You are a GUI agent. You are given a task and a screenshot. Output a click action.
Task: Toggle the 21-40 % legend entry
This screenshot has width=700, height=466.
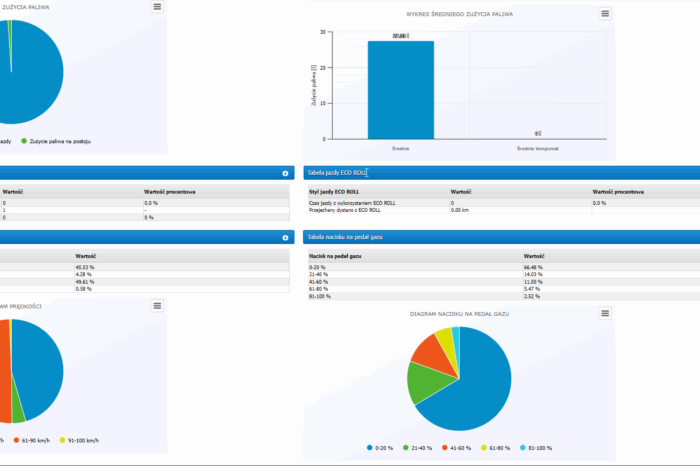click(421, 447)
